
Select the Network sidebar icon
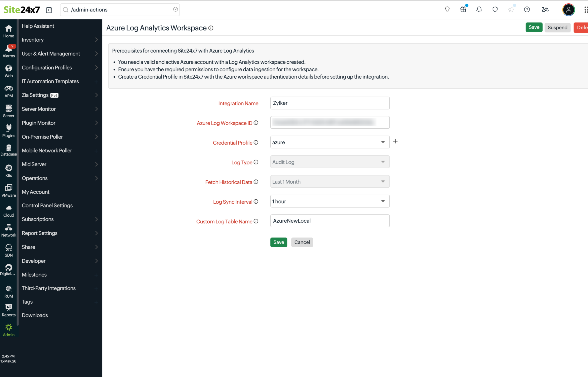(9, 231)
